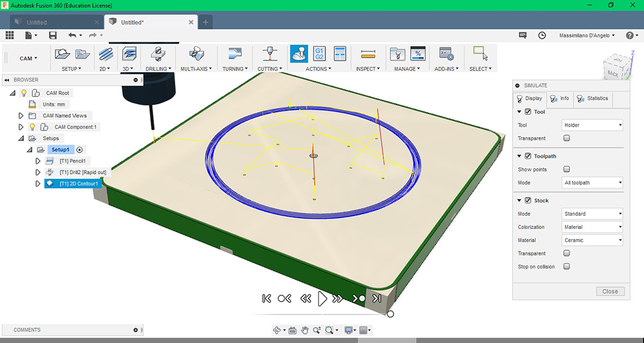Open the data panel grid icon

10,35
